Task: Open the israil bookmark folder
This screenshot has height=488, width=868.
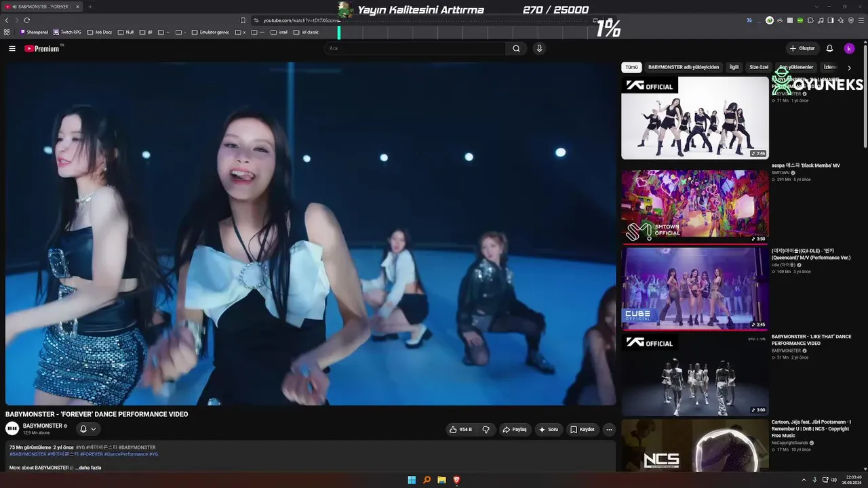Action: [279, 32]
